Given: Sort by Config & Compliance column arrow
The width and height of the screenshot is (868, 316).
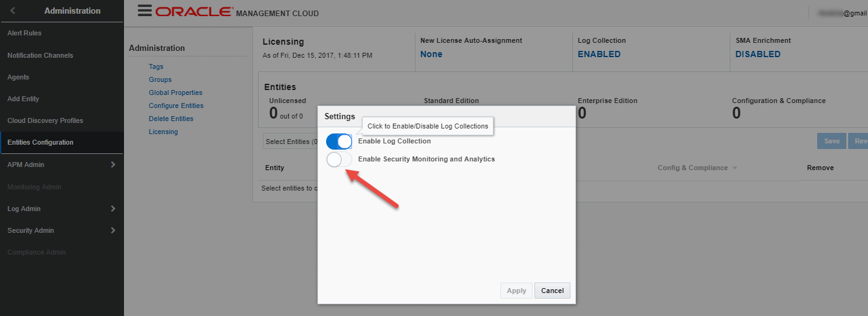Looking at the screenshot, I should click(x=735, y=168).
